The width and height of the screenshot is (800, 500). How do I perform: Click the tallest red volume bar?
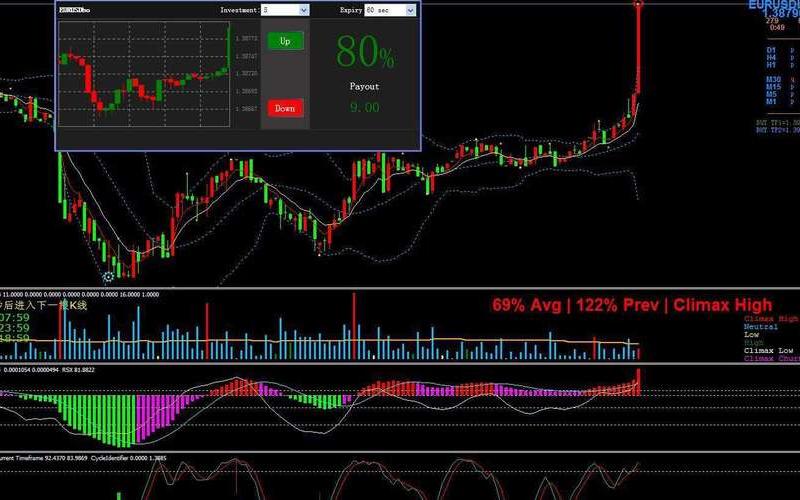(354, 326)
